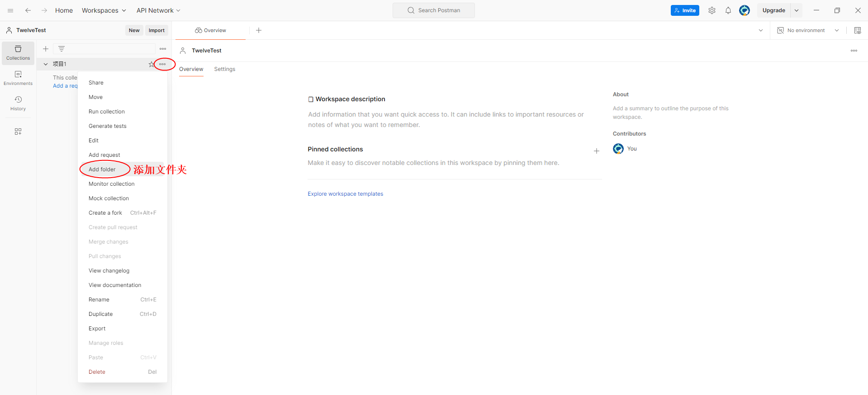Choose Generate tests
The image size is (868, 395).
pyautogui.click(x=123, y=126)
